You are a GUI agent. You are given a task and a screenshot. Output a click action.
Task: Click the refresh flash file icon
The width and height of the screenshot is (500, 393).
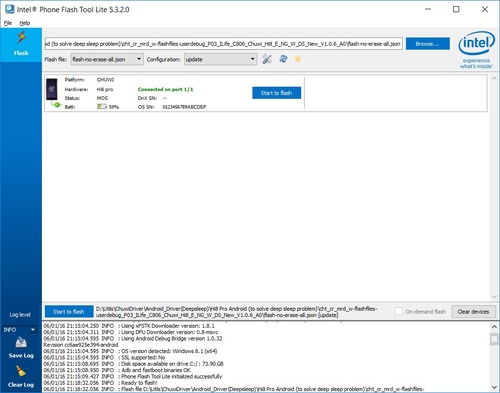pos(283,59)
